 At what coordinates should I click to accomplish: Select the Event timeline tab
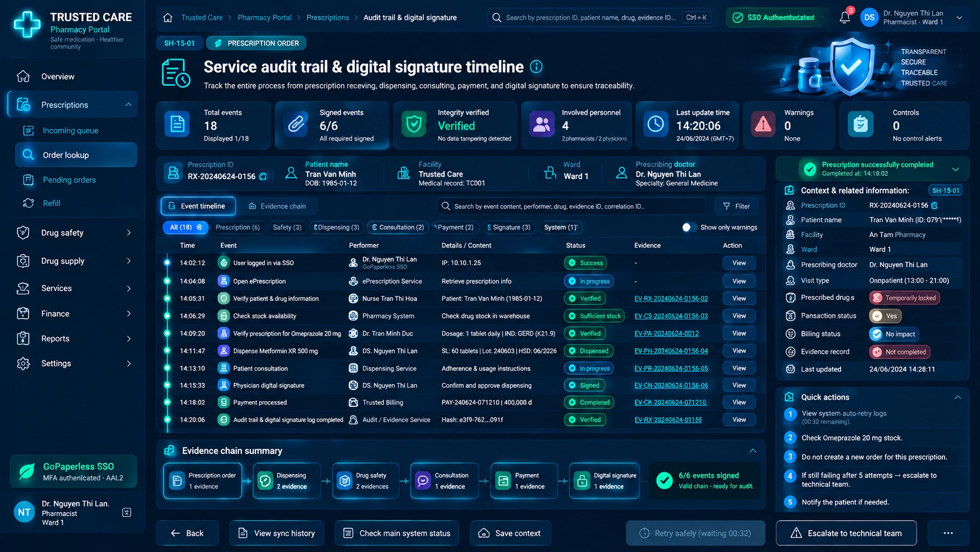(x=198, y=206)
